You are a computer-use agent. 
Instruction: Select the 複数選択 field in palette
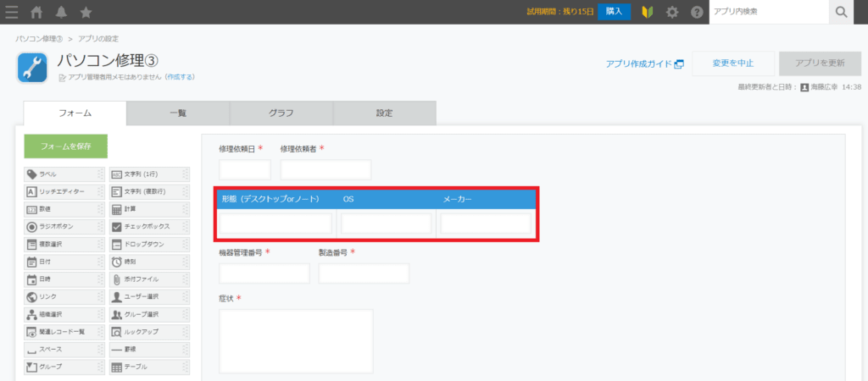tap(64, 244)
